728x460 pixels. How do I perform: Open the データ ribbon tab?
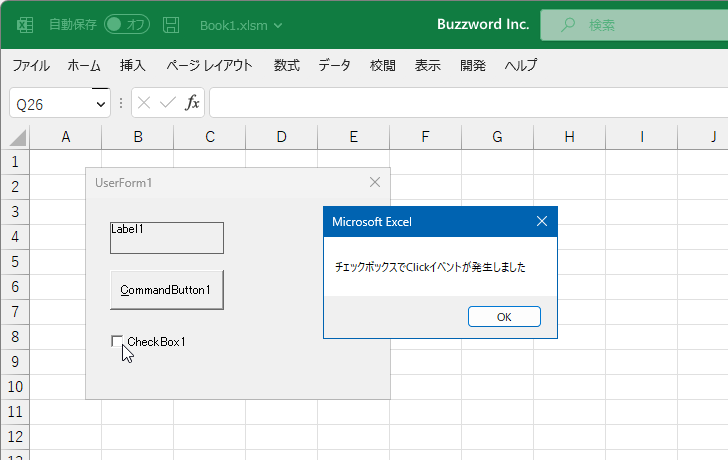[x=334, y=65]
